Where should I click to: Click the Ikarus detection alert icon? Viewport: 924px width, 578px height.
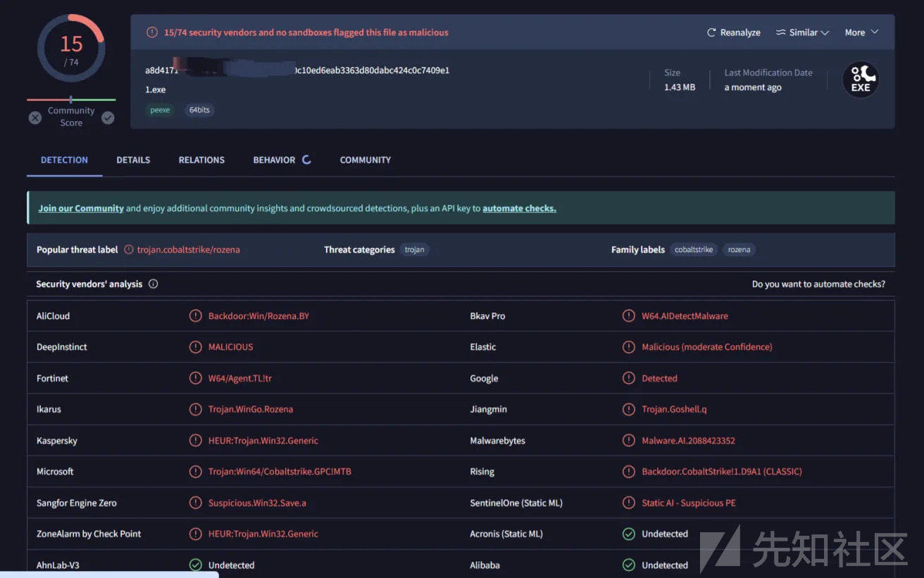coord(196,409)
